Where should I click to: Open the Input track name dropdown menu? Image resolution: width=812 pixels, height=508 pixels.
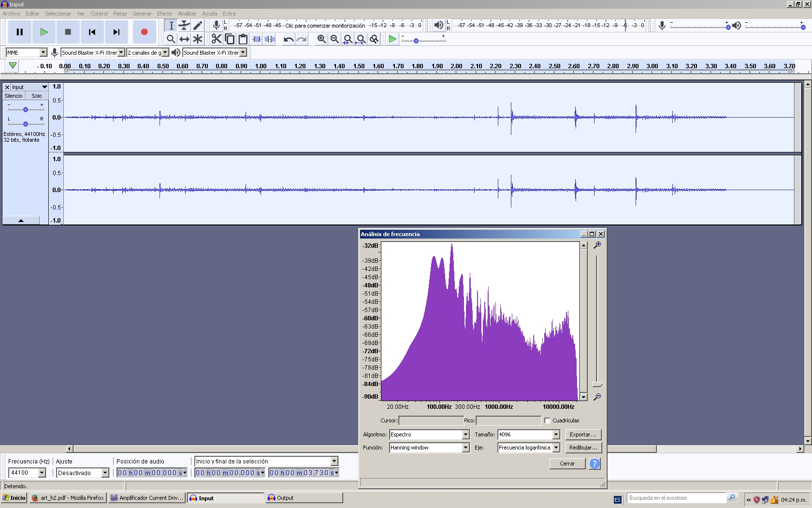[29, 87]
